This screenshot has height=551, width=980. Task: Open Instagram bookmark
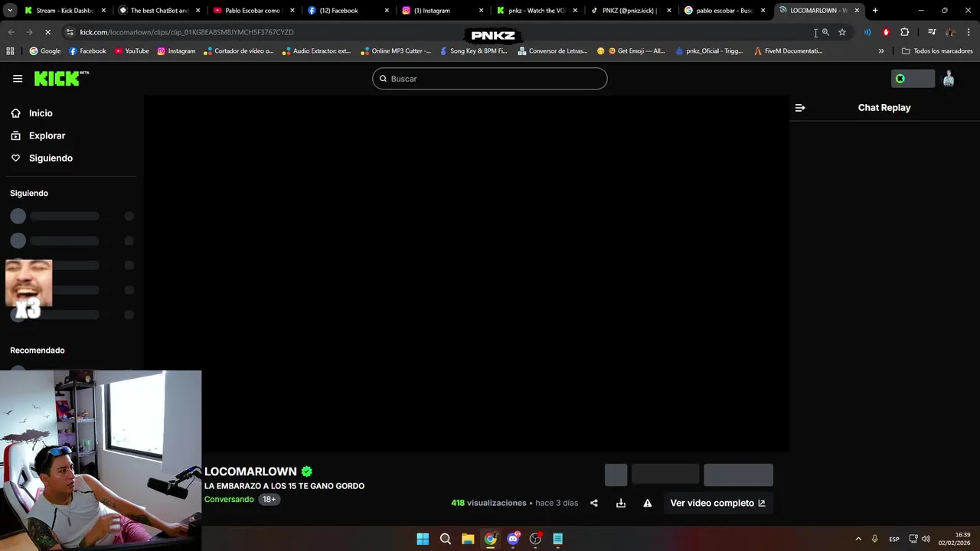tap(176, 51)
